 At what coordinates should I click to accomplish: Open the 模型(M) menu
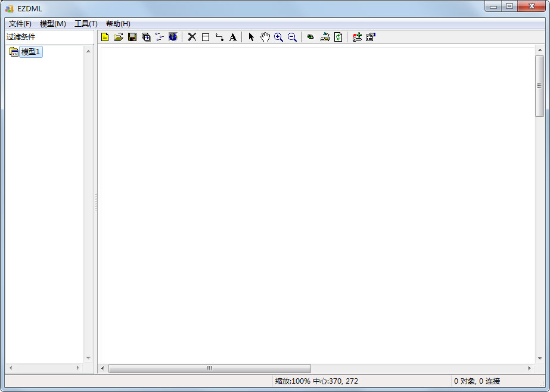click(x=52, y=24)
